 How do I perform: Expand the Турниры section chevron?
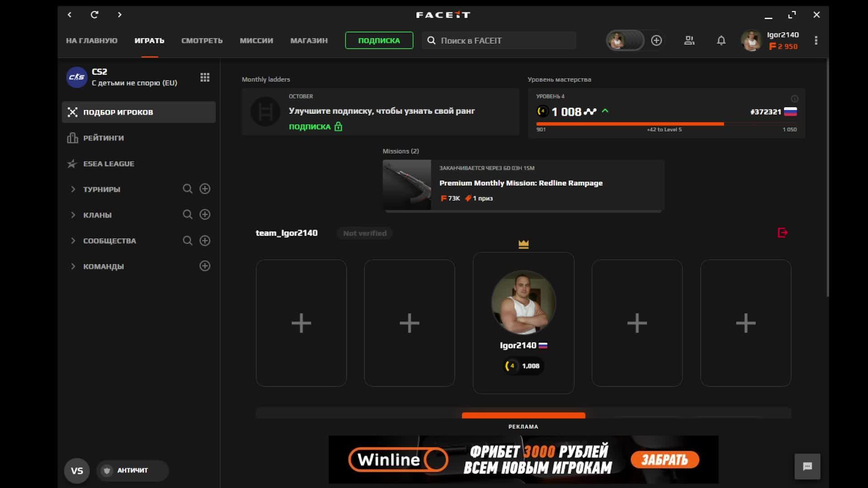pyautogui.click(x=73, y=189)
